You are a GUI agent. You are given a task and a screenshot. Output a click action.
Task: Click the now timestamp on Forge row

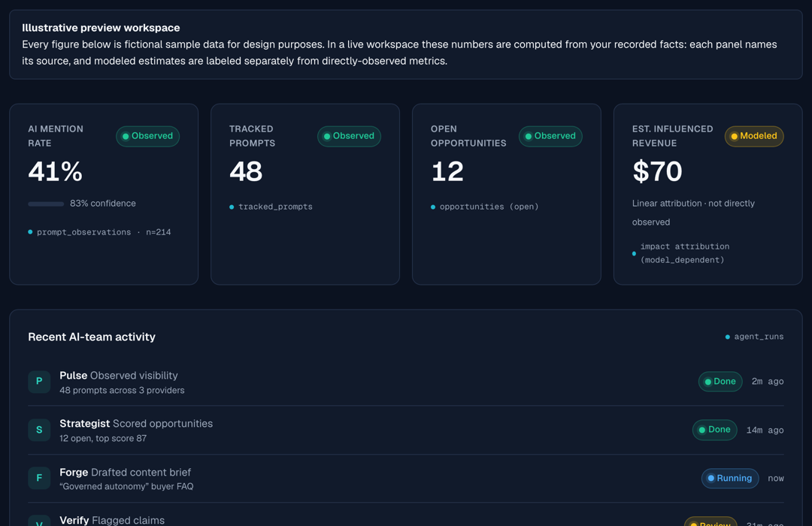[x=776, y=479]
